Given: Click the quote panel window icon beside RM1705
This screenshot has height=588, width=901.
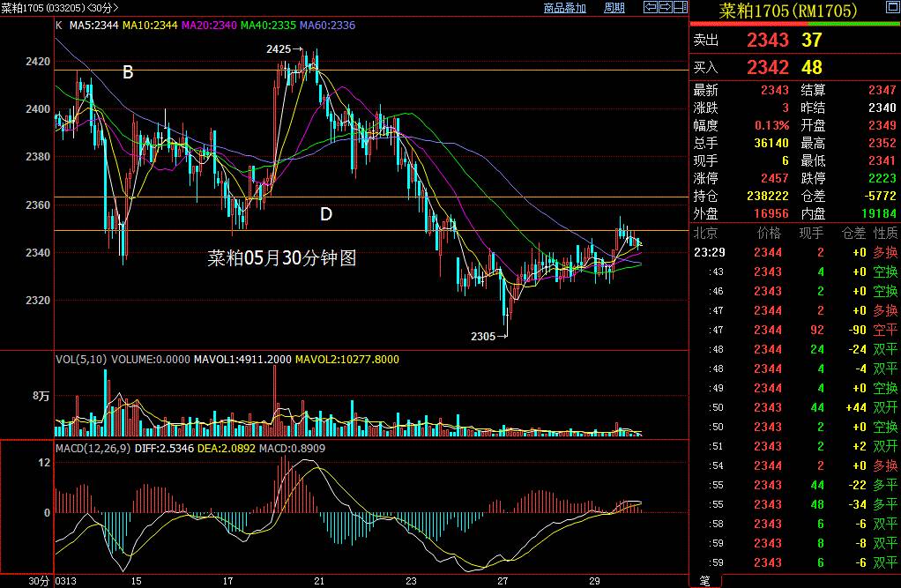Looking at the screenshot, I should (893, 7).
